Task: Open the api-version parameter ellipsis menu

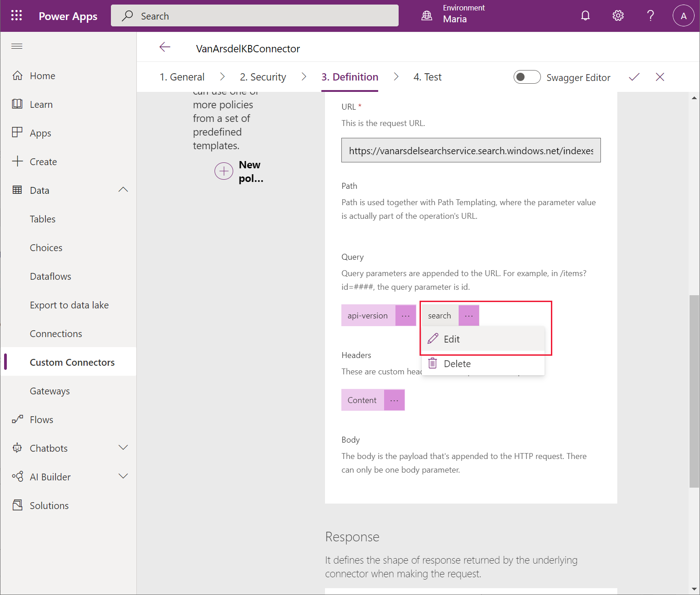Action: tap(405, 315)
